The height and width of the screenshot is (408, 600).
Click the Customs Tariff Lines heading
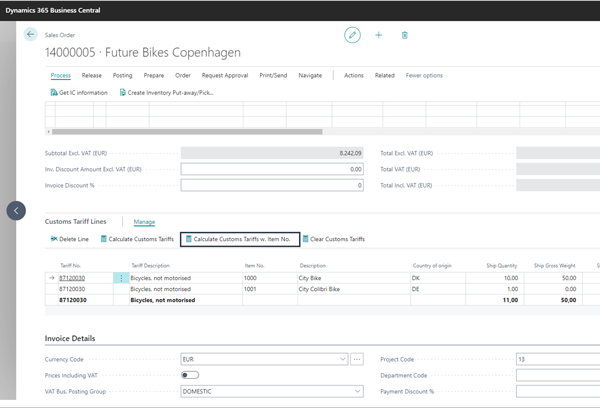tap(75, 222)
